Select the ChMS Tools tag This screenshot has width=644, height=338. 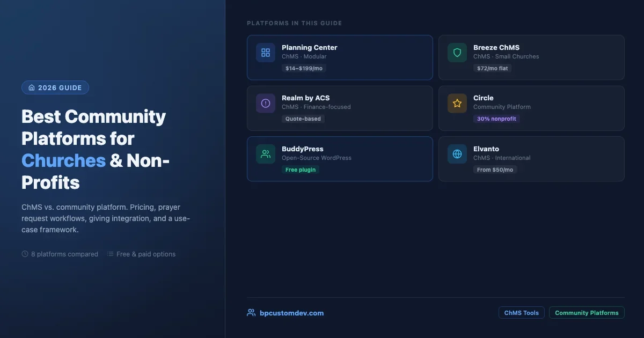coord(522,313)
